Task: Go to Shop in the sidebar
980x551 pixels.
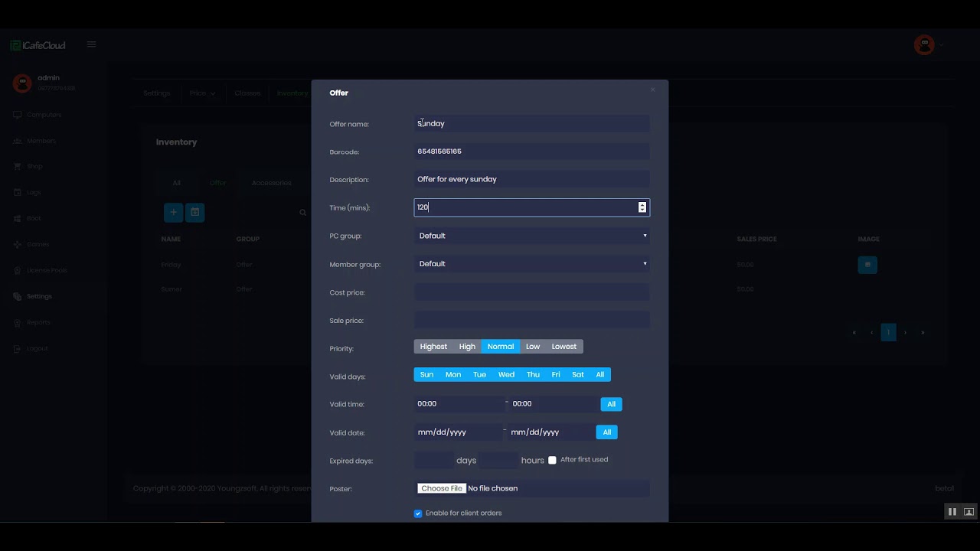Action: point(29,166)
